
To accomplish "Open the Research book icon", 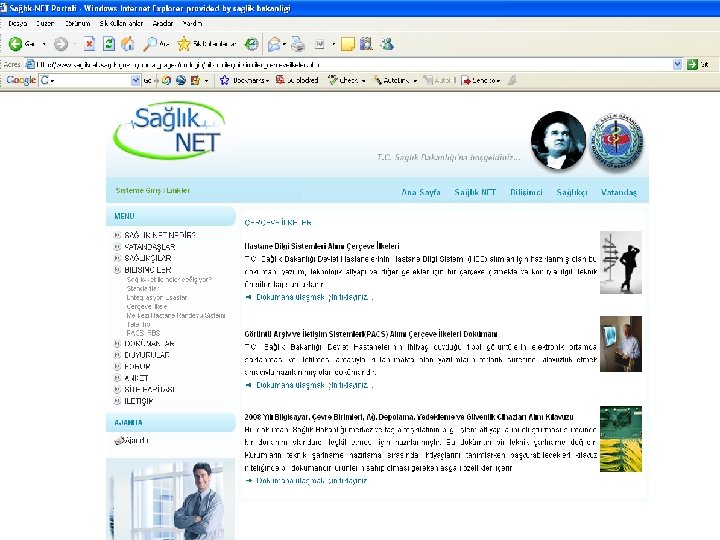I will click(366, 44).
